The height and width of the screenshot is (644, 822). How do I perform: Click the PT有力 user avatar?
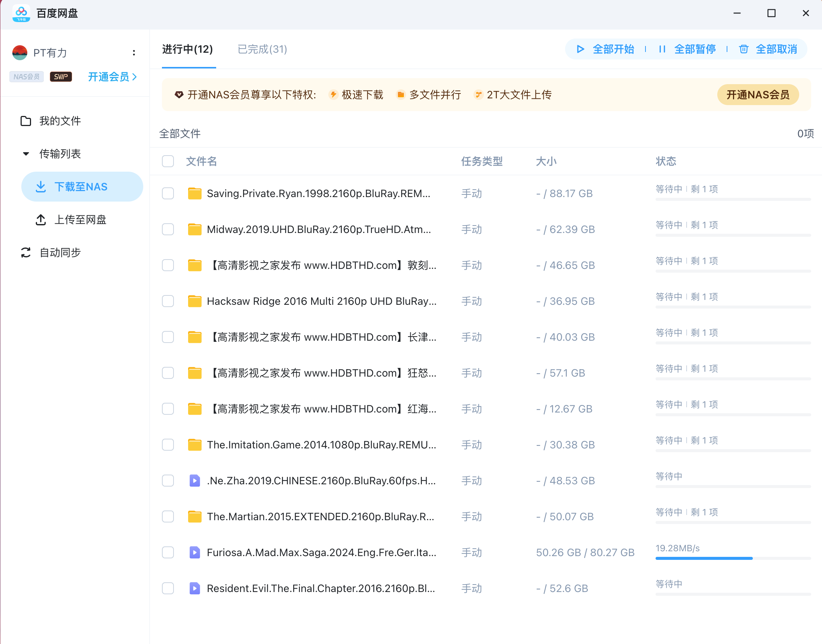(19, 53)
